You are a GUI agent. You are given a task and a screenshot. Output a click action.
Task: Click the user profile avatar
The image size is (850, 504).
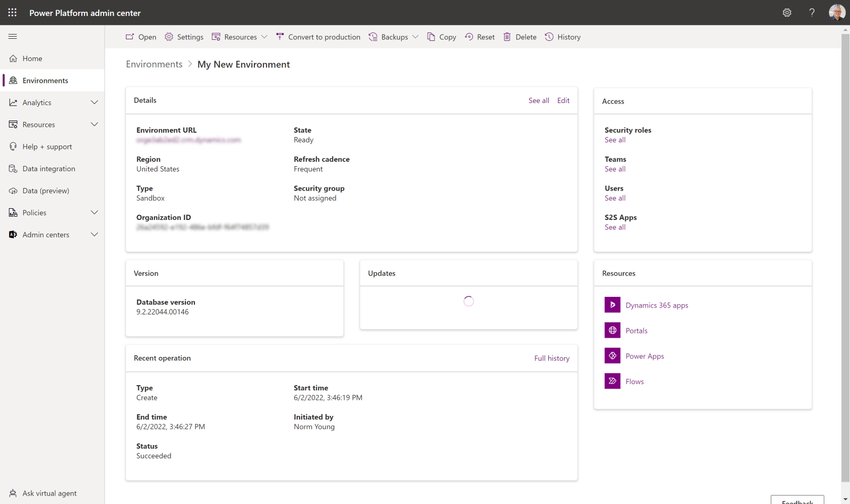837,12
